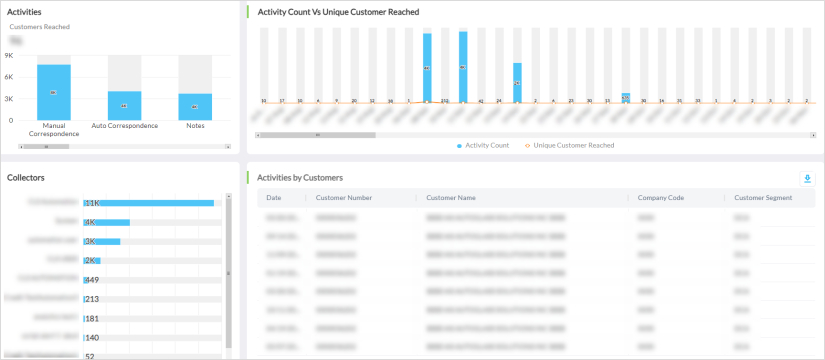Download the Activities by Customers table
825x360 pixels.
pyautogui.click(x=807, y=179)
